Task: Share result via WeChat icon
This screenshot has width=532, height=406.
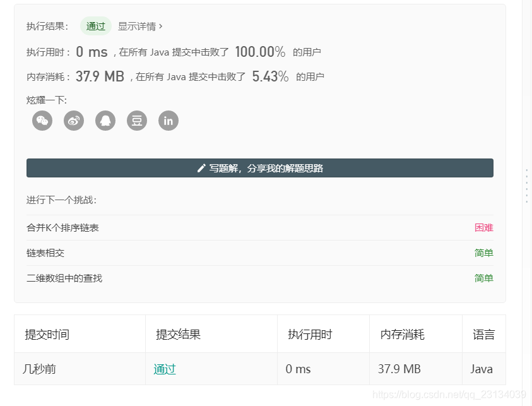Action: (42, 121)
